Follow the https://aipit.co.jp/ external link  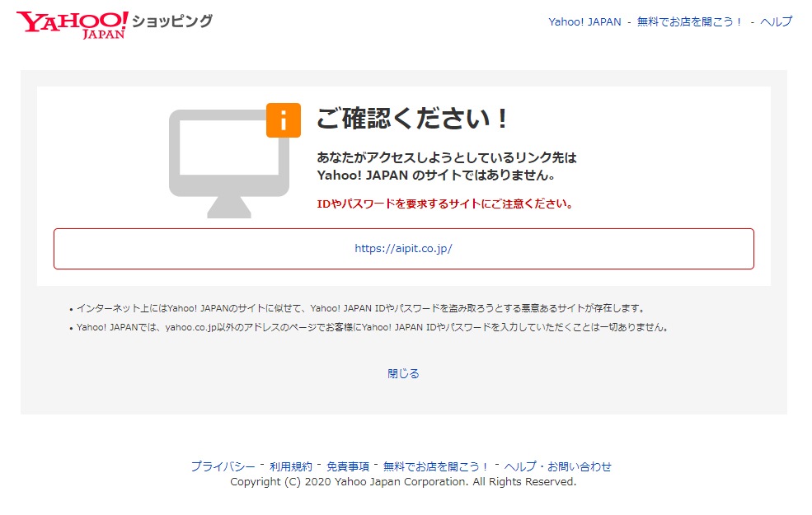click(x=403, y=249)
